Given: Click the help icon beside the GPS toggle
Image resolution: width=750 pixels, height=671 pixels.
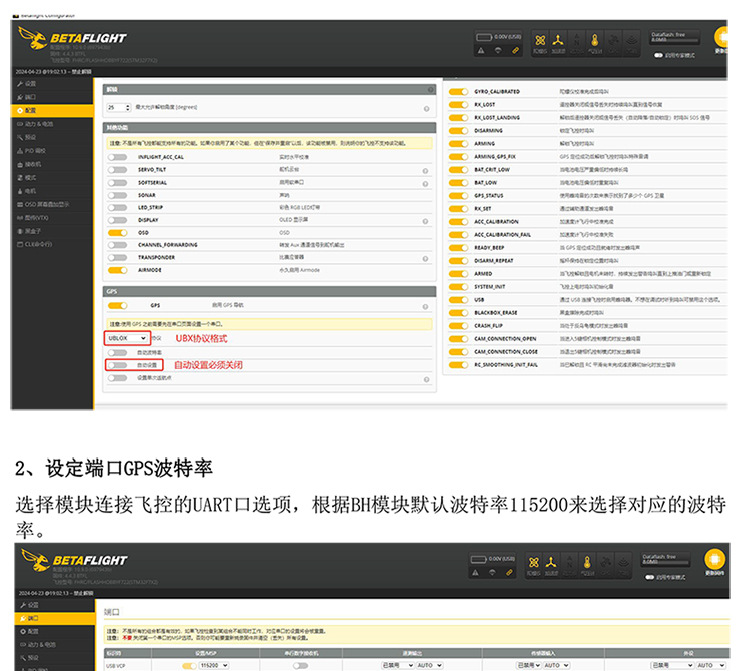Looking at the screenshot, I should point(425,307).
